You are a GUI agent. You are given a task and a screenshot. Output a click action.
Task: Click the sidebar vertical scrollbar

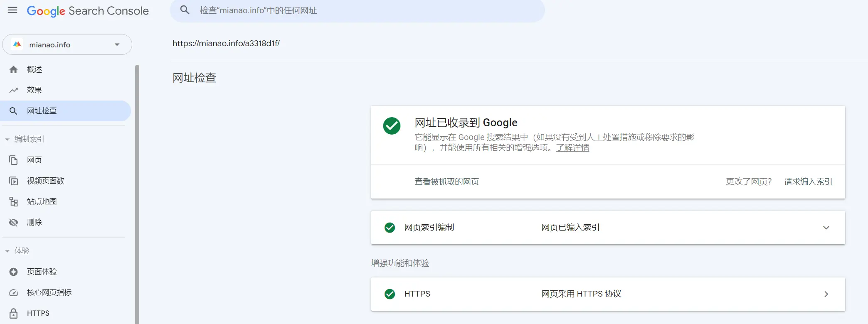point(137,194)
